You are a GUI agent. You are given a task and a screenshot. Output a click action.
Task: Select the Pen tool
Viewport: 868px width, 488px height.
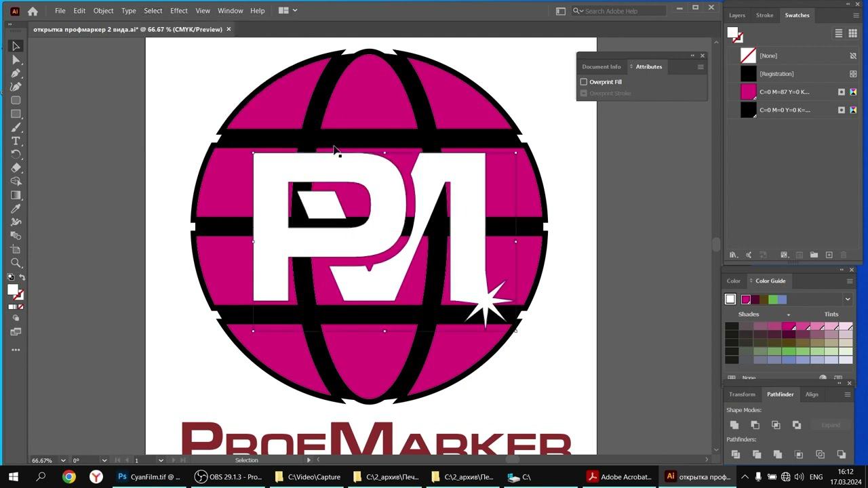click(x=16, y=73)
